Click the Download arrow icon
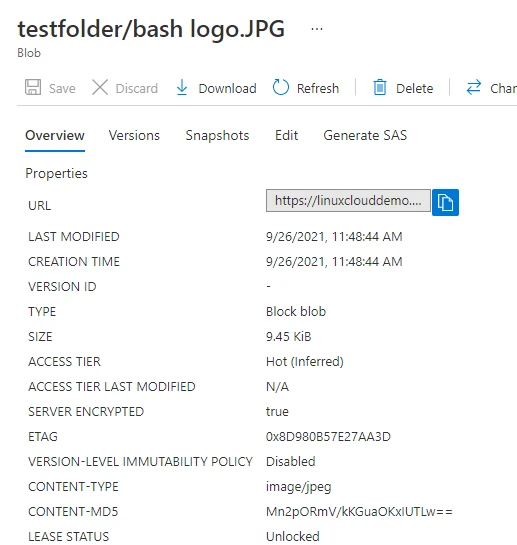517x545 pixels. (182, 87)
